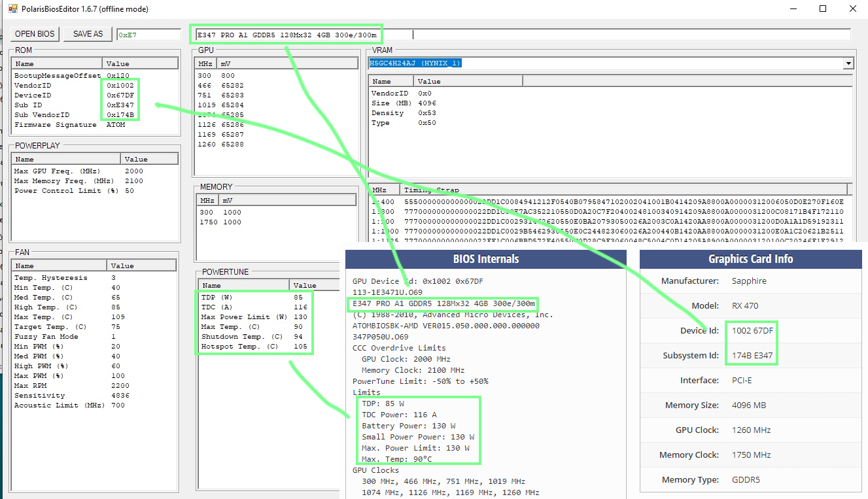The height and width of the screenshot is (499, 868).
Task: Select the Power Control Limit (%) row
Action: pyautogui.click(x=95, y=191)
